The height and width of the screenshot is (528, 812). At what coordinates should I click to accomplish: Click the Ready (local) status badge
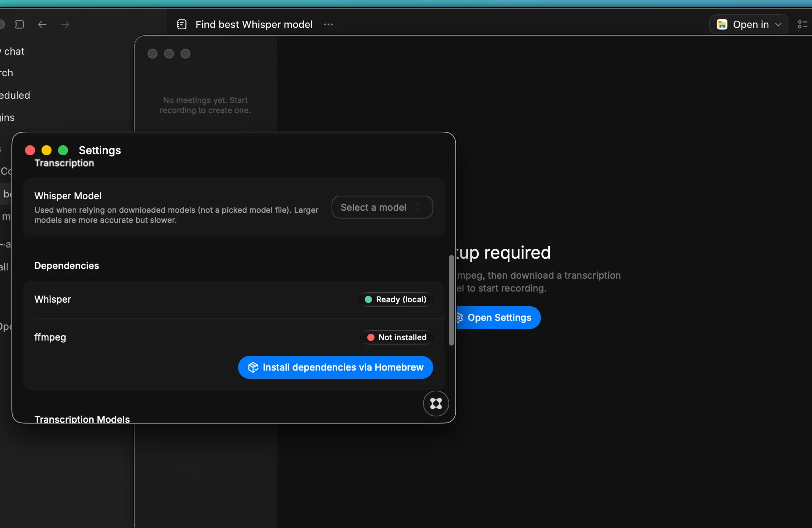tap(396, 299)
